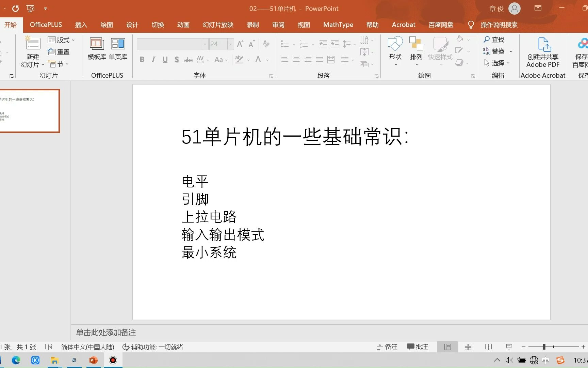Click the 替换 (Replace) button
Image resolution: width=588 pixels, height=368 pixels.
click(497, 51)
